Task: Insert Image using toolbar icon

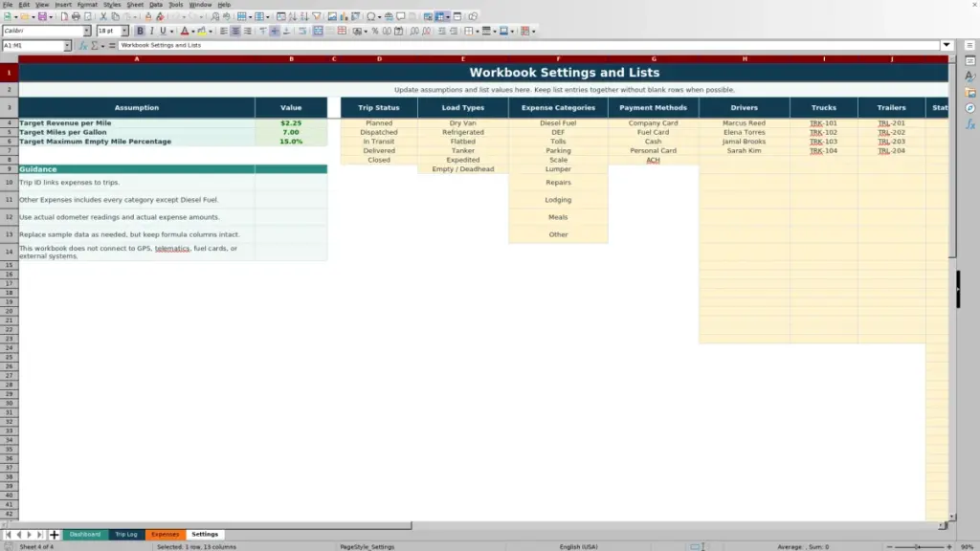Action: point(332,16)
